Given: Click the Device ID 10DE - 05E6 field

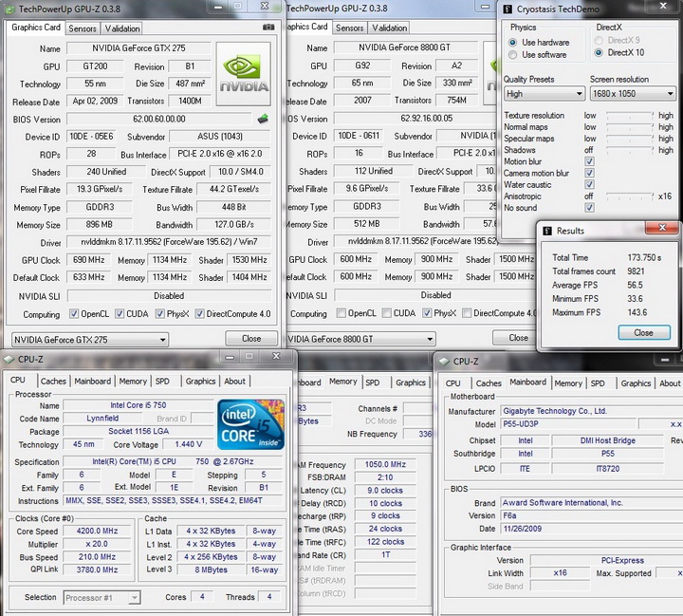Looking at the screenshot, I should (x=91, y=137).
